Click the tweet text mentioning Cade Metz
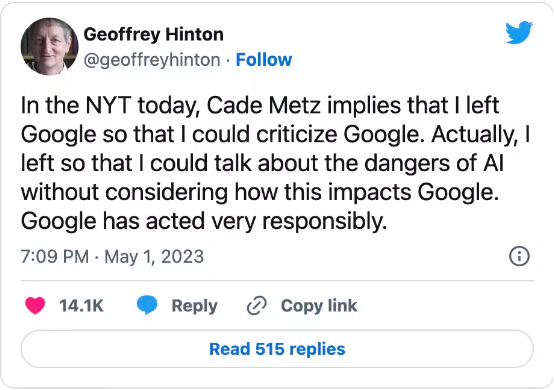The height and width of the screenshot is (390, 554). point(277,163)
